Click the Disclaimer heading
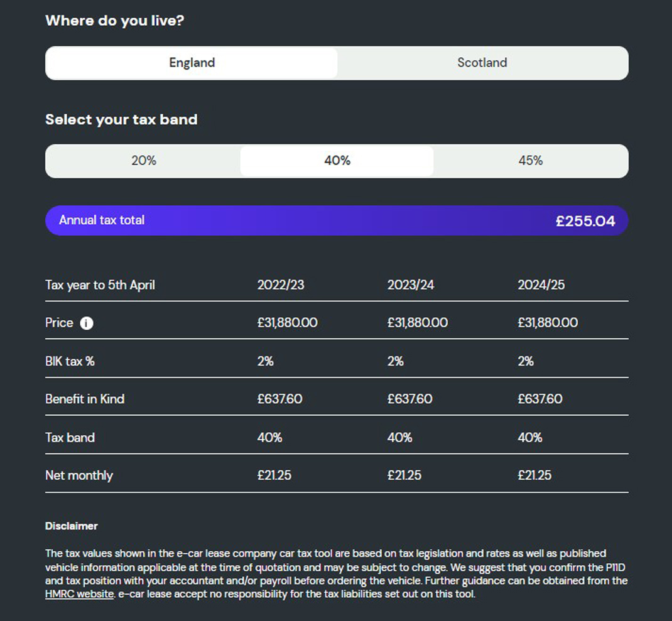 [x=71, y=526]
